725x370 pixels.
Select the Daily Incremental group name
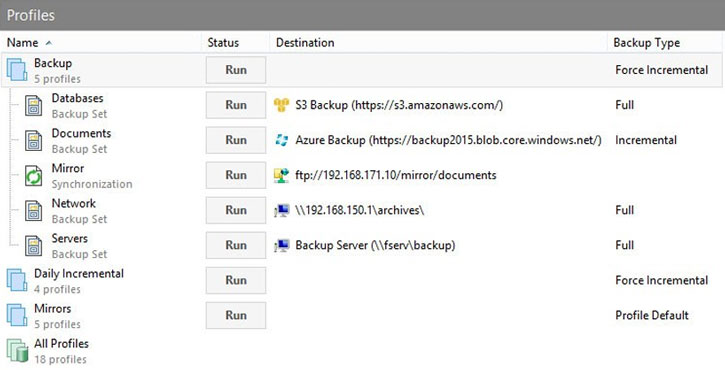pyautogui.click(x=79, y=273)
